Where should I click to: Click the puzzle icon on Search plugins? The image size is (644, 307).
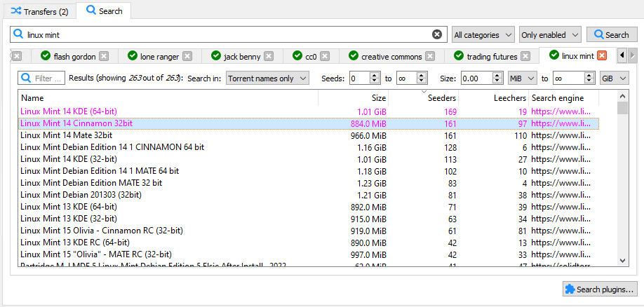(x=570, y=289)
